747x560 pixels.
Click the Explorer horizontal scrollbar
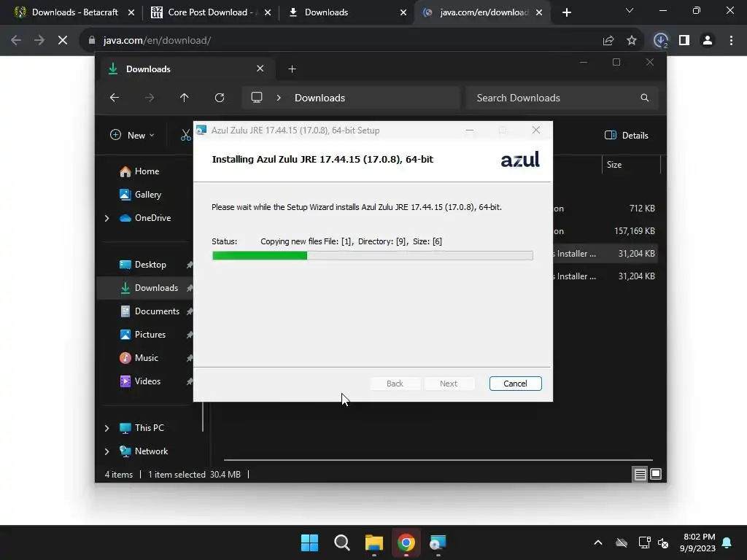438,460
